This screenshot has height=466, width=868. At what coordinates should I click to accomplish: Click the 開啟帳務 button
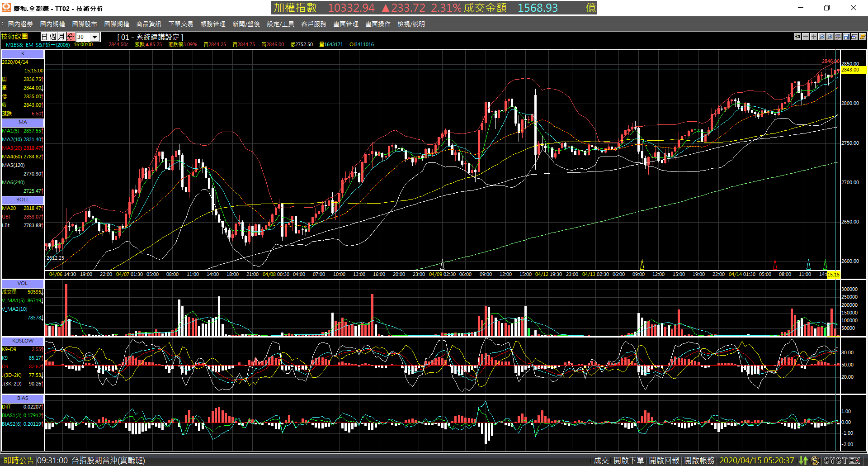(699, 461)
